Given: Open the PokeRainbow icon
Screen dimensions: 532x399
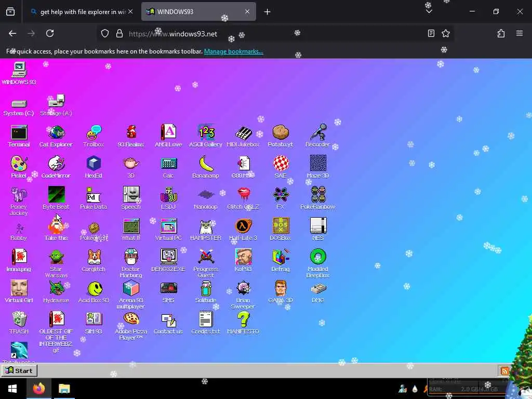Looking at the screenshot, I should pos(318,198).
